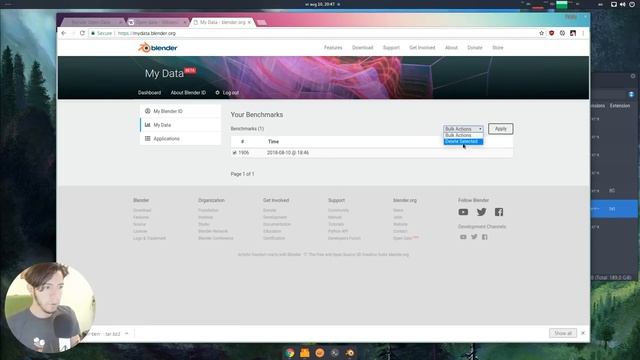Open About Blender ID link

pyautogui.click(x=188, y=93)
